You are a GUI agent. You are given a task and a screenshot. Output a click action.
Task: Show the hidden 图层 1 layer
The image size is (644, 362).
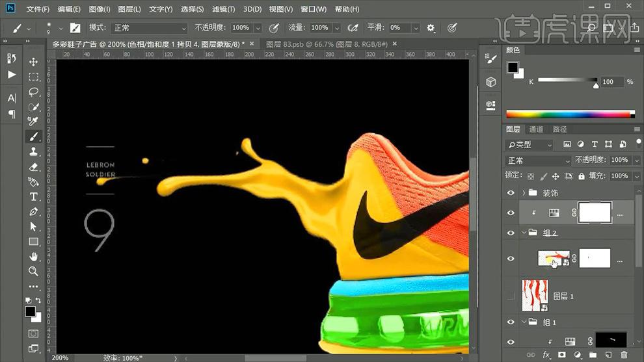(511, 296)
